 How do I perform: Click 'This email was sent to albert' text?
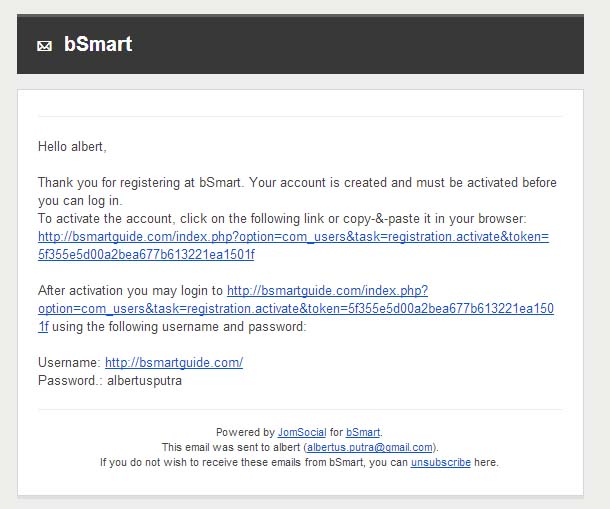(x=231, y=448)
